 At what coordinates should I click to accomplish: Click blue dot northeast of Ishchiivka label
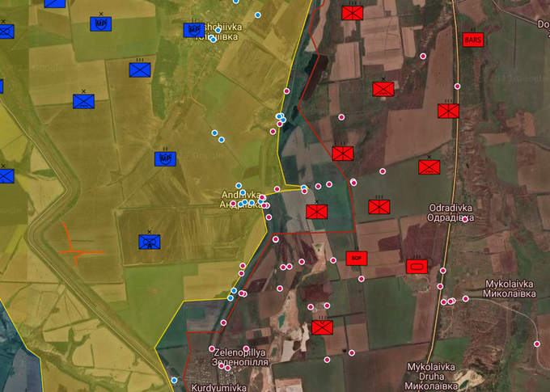pos(258,15)
